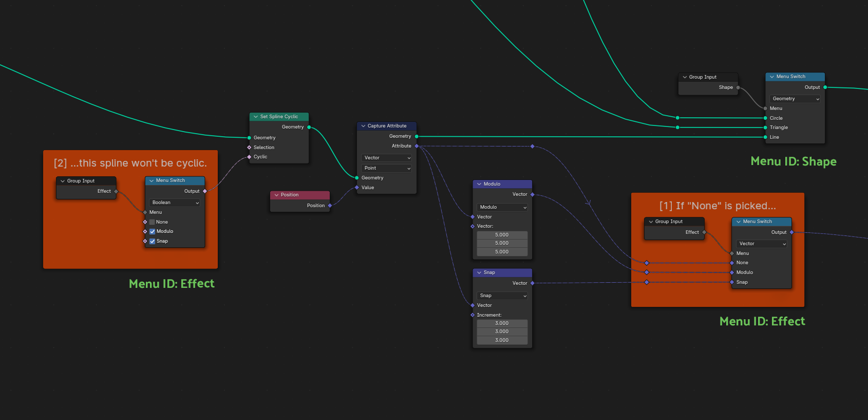Open the Snap operation dropdown

(x=502, y=296)
